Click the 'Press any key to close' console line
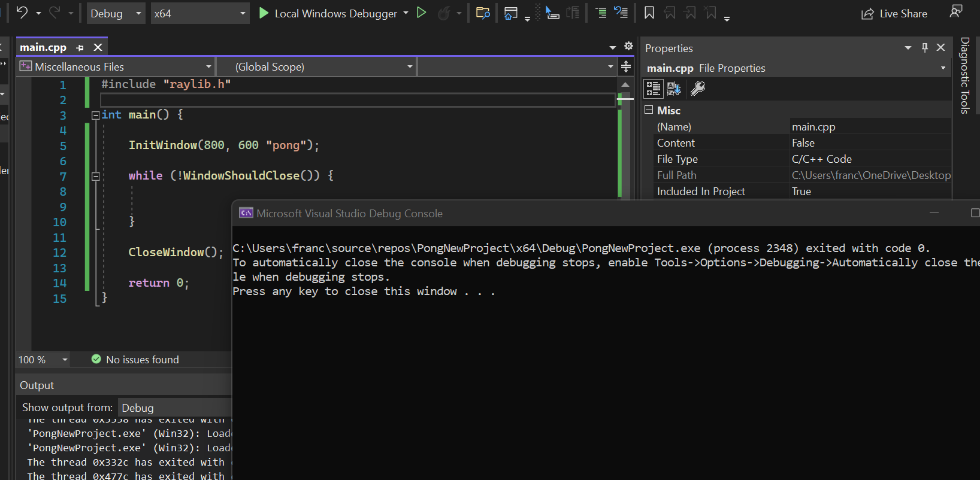The image size is (980, 480). [x=364, y=291]
